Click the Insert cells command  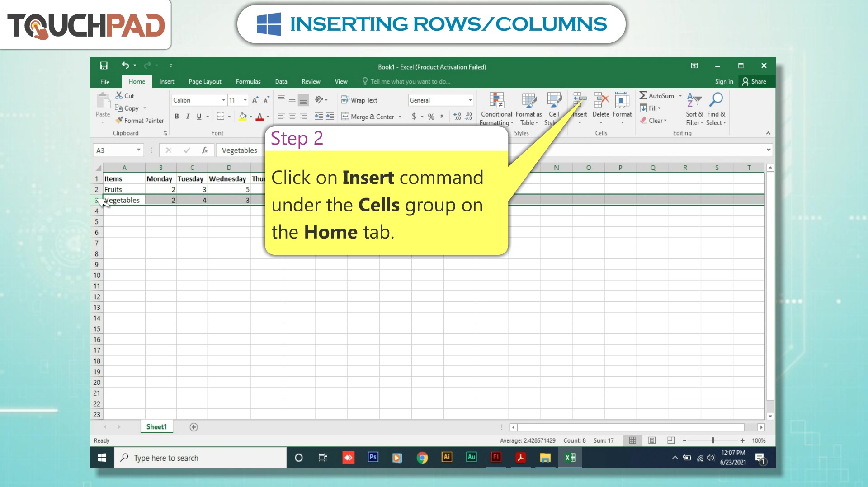(580, 109)
